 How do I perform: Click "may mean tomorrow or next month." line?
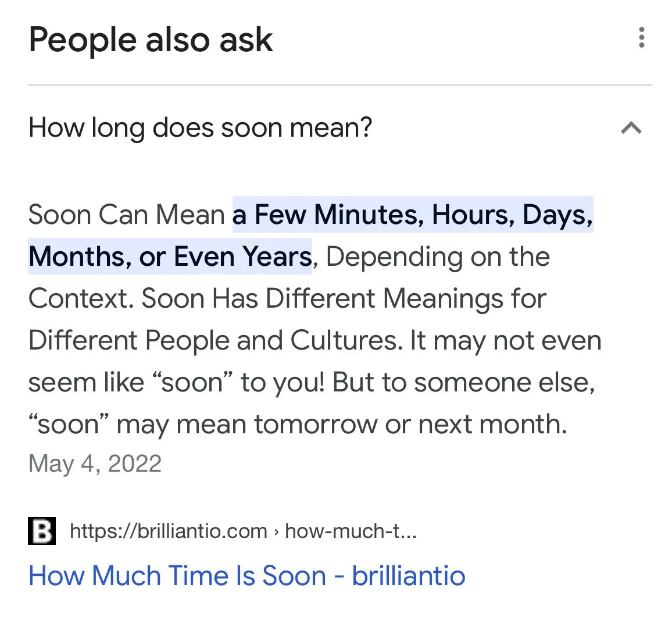(342, 424)
